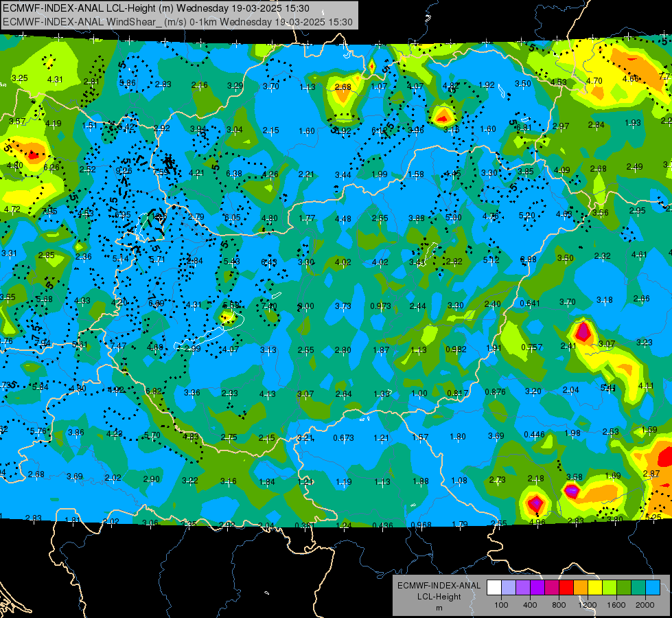Click the wind shear value 0.757

tap(531, 347)
